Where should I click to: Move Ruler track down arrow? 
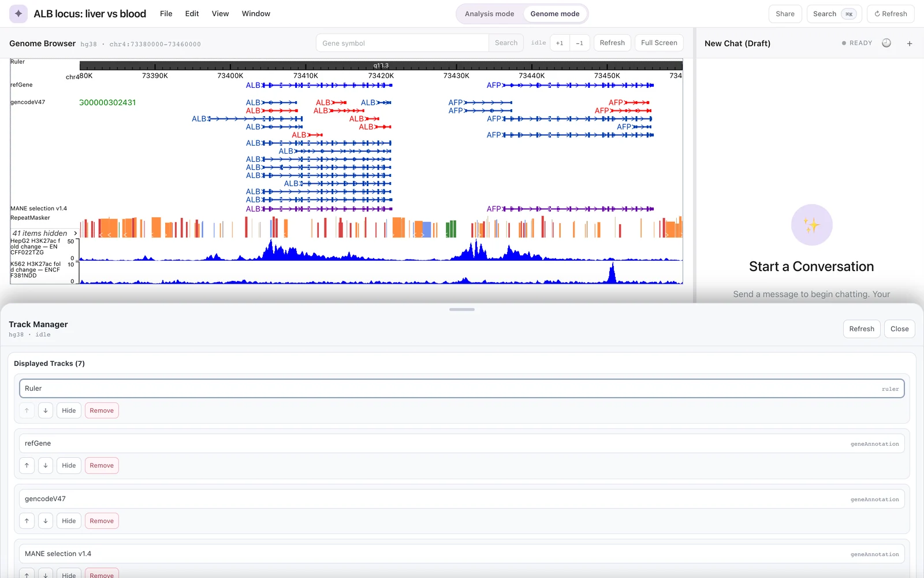[x=46, y=410]
